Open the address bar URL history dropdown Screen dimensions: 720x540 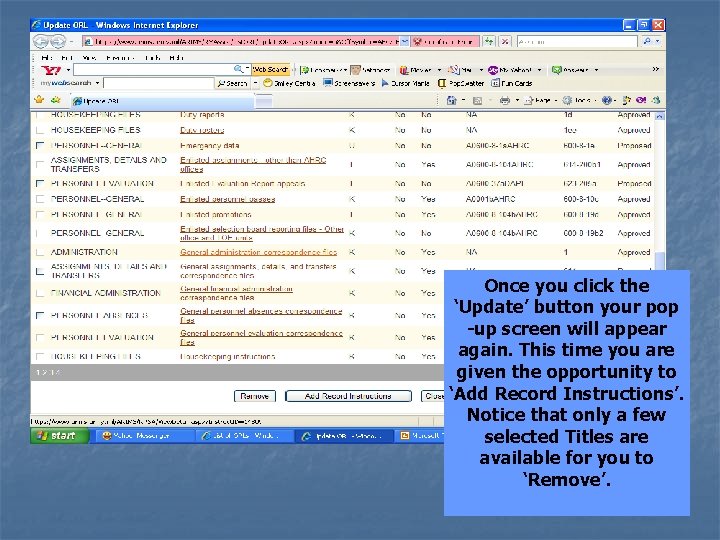405,42
